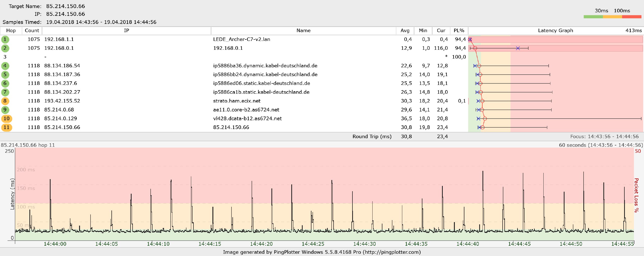The image size is (644, 256).
Task: Click vl428.dcata-b12.as6724.net name cell
Action: (x=248, y=119)
